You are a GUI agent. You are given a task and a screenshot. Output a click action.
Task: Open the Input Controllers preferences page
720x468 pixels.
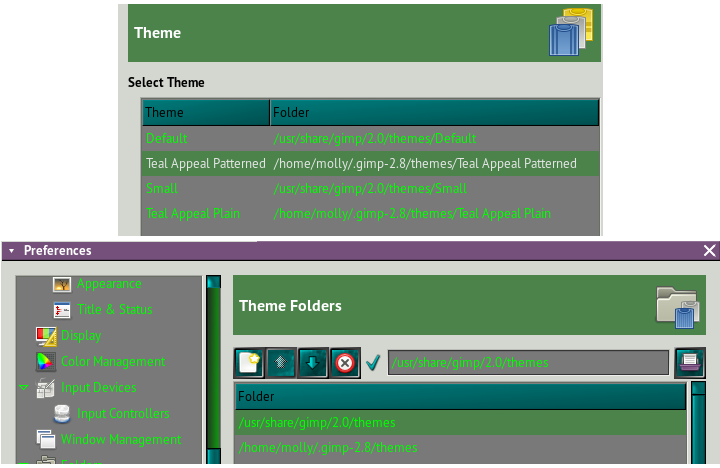pos(123,413)
